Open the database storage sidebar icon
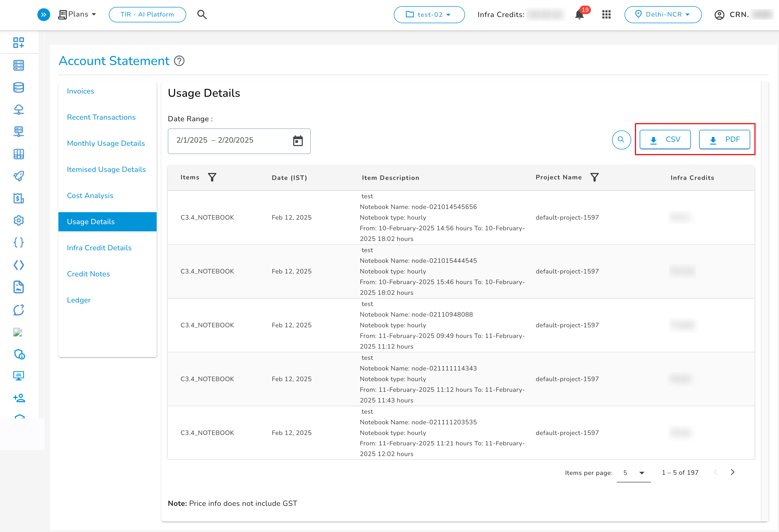 tap(19, 87)
